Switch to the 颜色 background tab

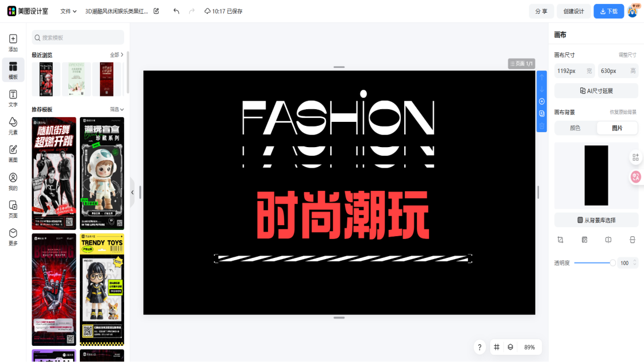[575, 128]
